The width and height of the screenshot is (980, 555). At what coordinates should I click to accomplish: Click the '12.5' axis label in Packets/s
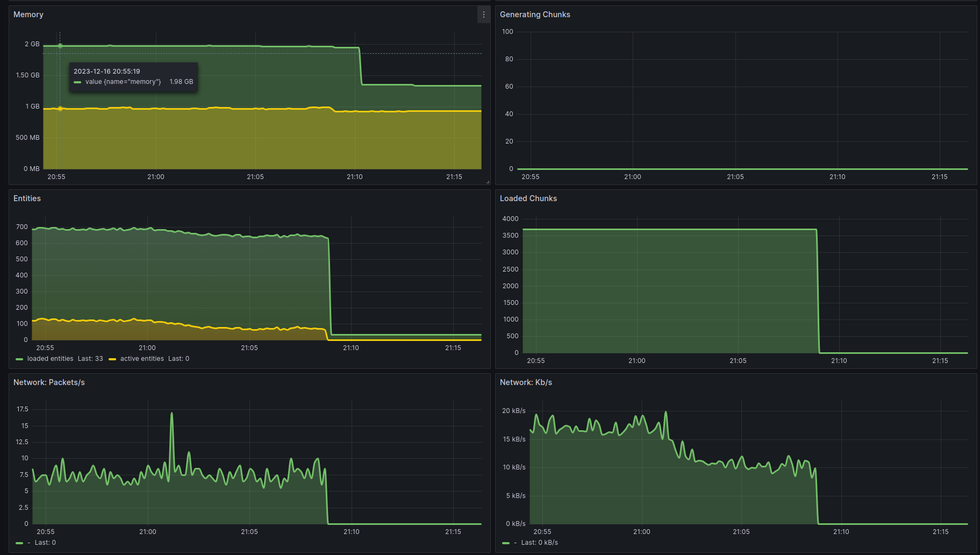point(22,442)
